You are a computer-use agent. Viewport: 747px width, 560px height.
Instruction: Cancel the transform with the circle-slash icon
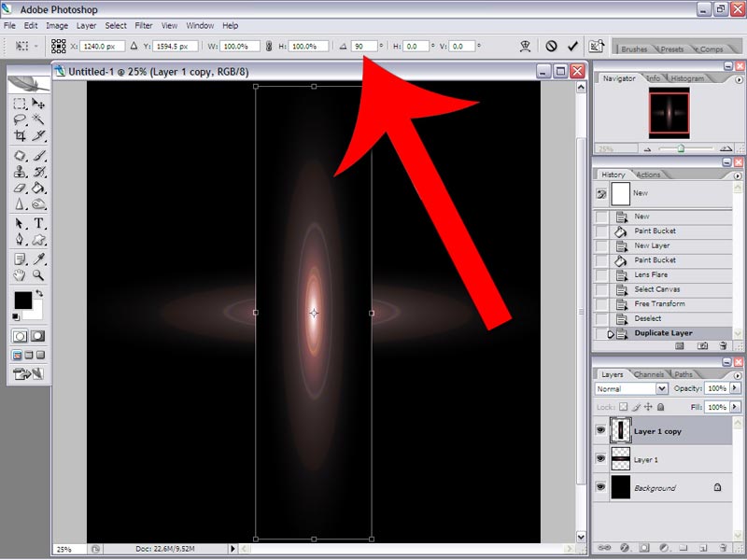click(551, 46)
